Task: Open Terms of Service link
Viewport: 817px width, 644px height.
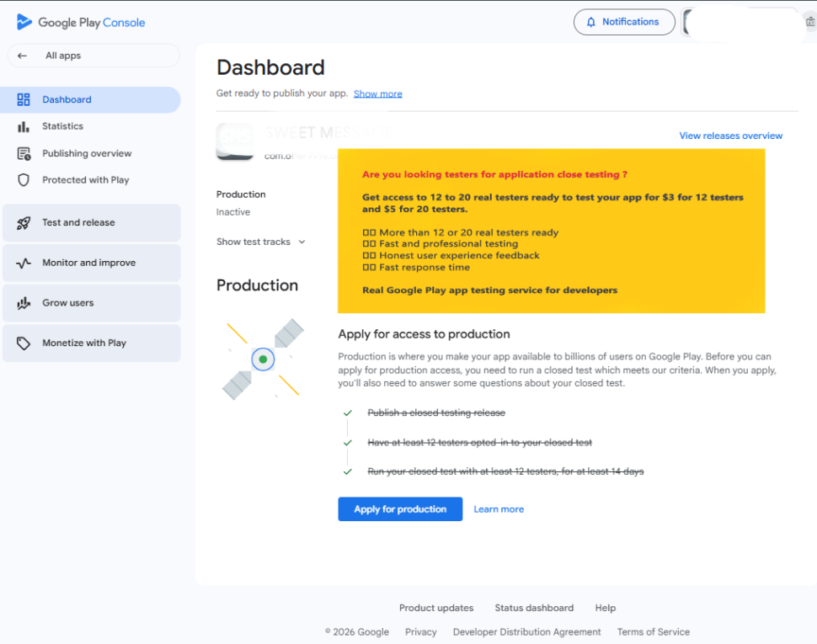Action: click(x=654, y=632)
